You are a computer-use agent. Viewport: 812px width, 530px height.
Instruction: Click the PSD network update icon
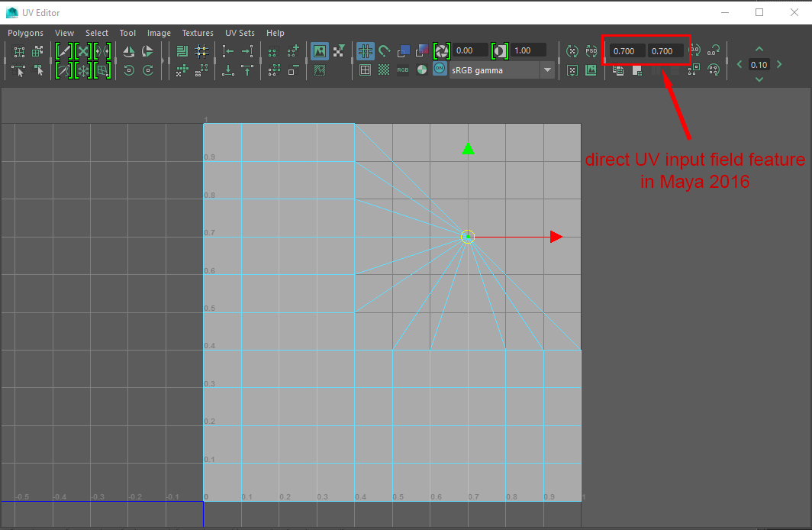tap(591, 51)
